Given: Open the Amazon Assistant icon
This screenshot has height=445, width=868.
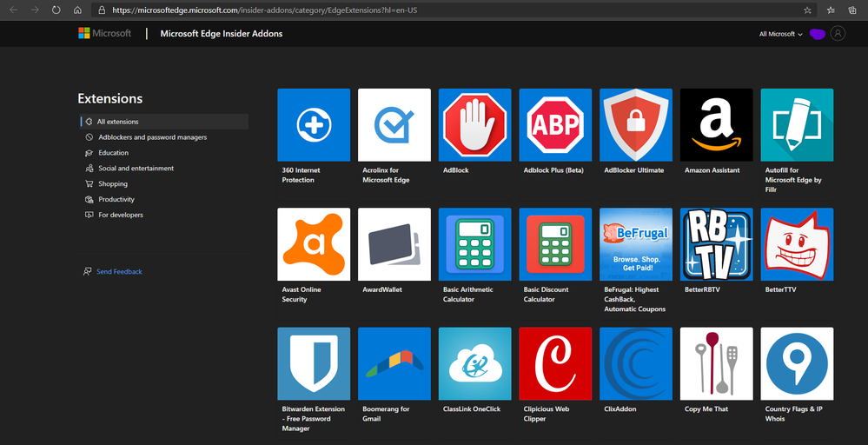Looking at the screenshot, I should pos(716,124).
